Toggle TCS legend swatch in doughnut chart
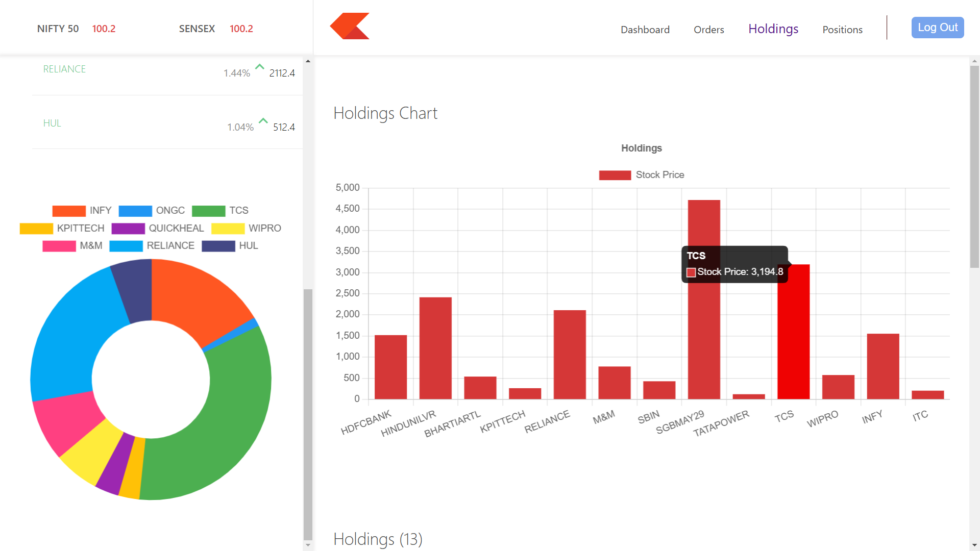 tap(209, 211)
